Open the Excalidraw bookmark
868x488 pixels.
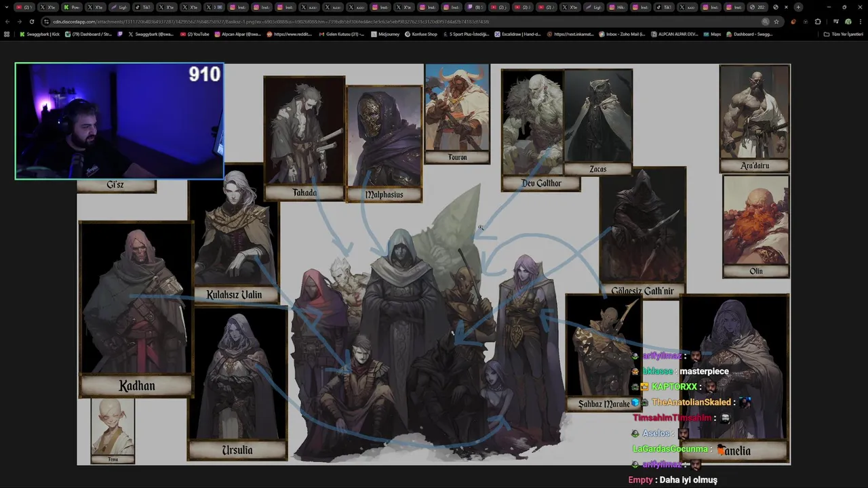[x=518, y=34]
